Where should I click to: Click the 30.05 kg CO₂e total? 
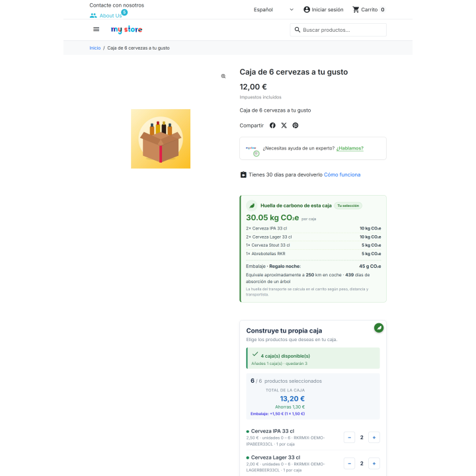(272, 218)
